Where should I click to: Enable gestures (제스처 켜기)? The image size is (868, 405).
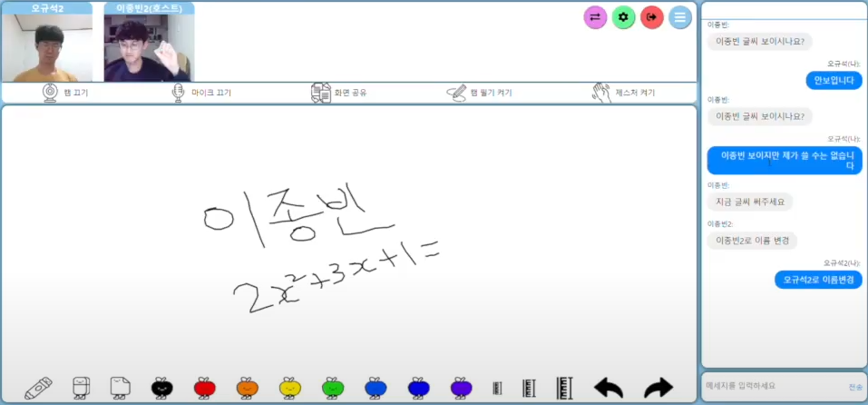[623, 94]
